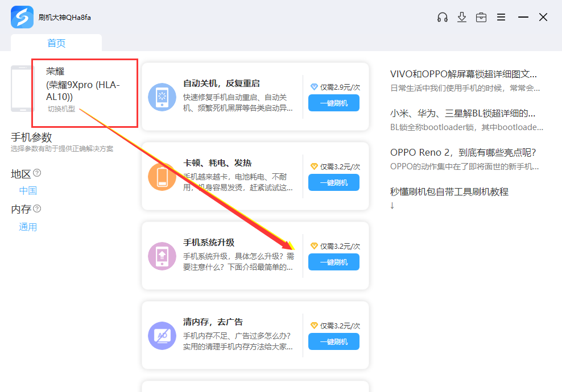Click 一键刷机 for 自动关机，反复重启
Viewport: 562px width, 392px height.
pyautogui.click(x=334, y=103)
